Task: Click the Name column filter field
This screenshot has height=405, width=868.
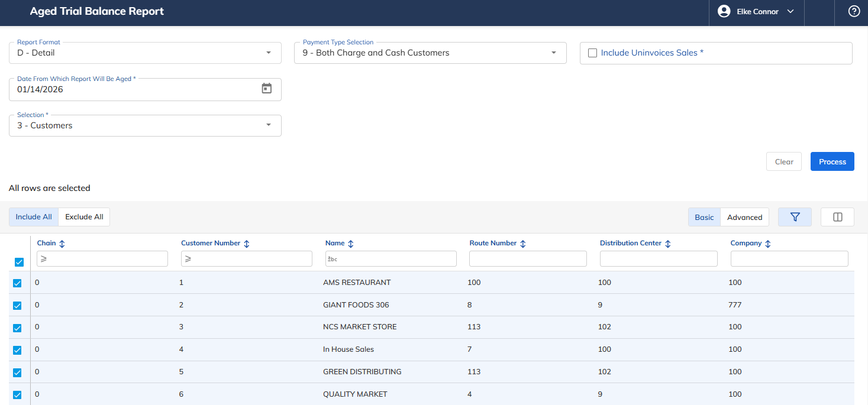Action: coord(391,258)
